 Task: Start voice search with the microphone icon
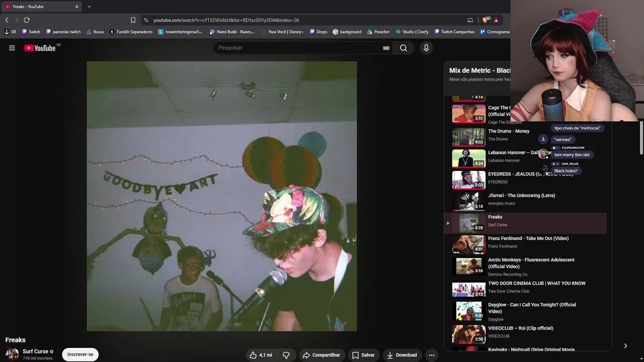[426, 48]
